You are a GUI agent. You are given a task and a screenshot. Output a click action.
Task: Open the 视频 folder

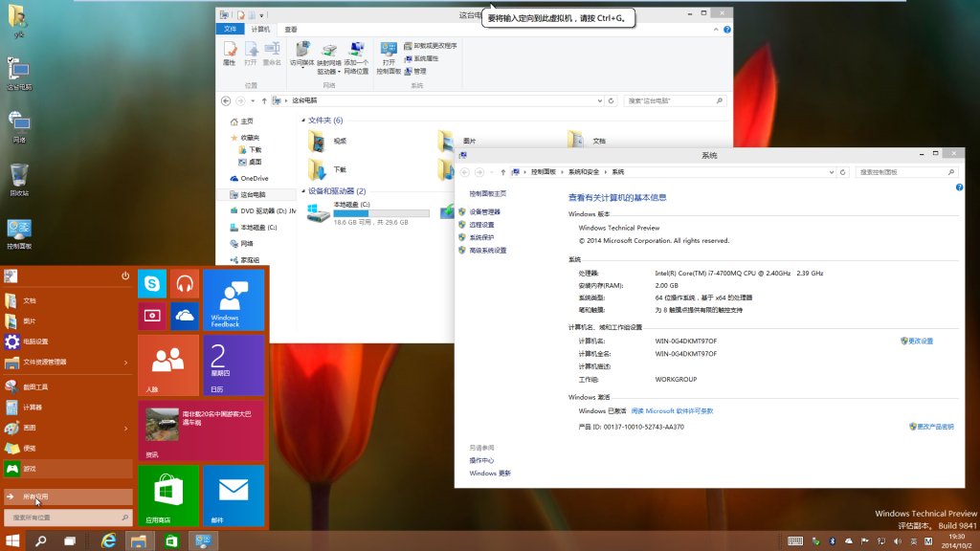(x=327, y=142)
